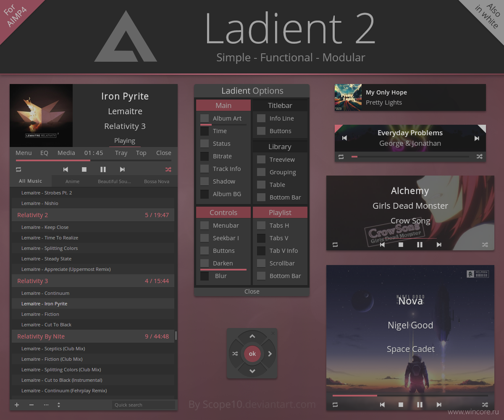This screenshot has height=420, width=504.
Task: Toggle shuffle in the Nova widget
Action: point(485,405)
